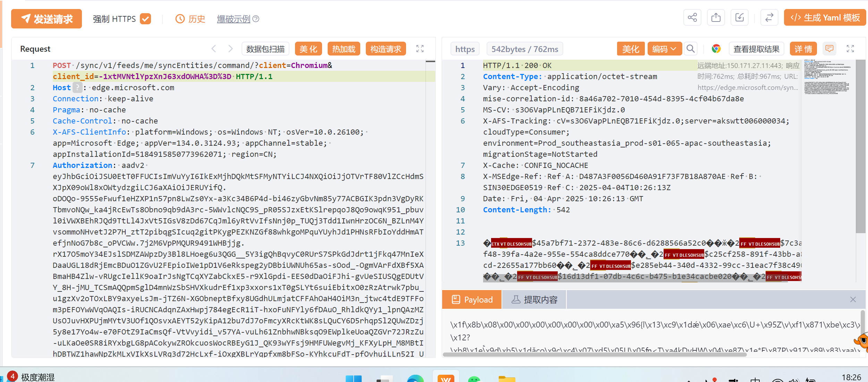
Task: Expand the Request panel fullscreen icon
Action: pos(420,49)
